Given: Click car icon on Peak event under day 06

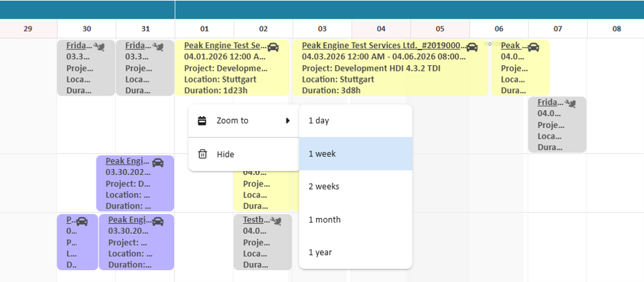Looking at the screenshot, I should coord(533,47).
